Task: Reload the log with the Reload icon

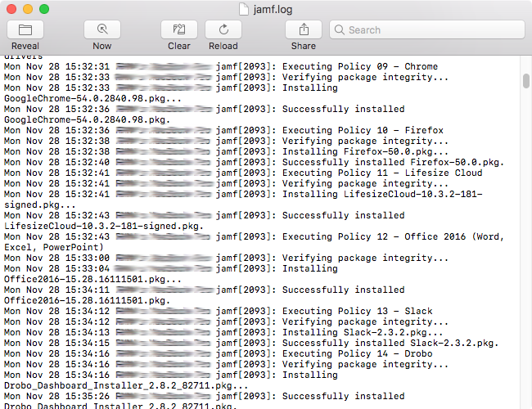Action: (223, 29)
